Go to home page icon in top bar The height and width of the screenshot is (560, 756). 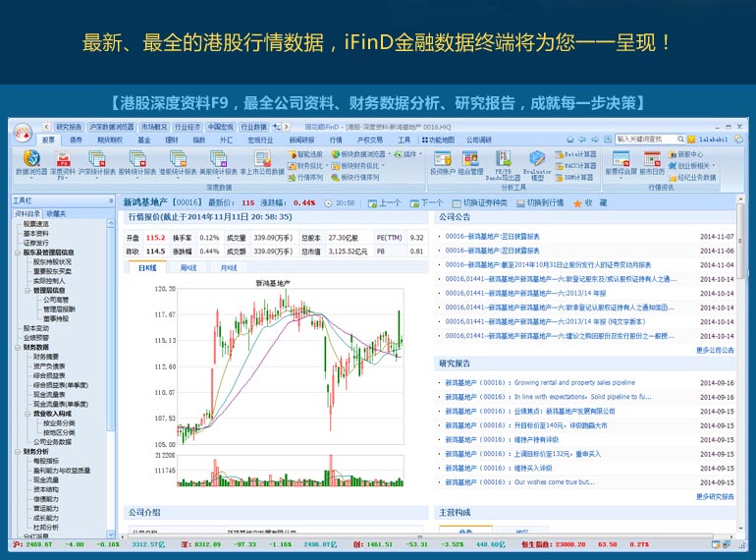pos(570,140)
